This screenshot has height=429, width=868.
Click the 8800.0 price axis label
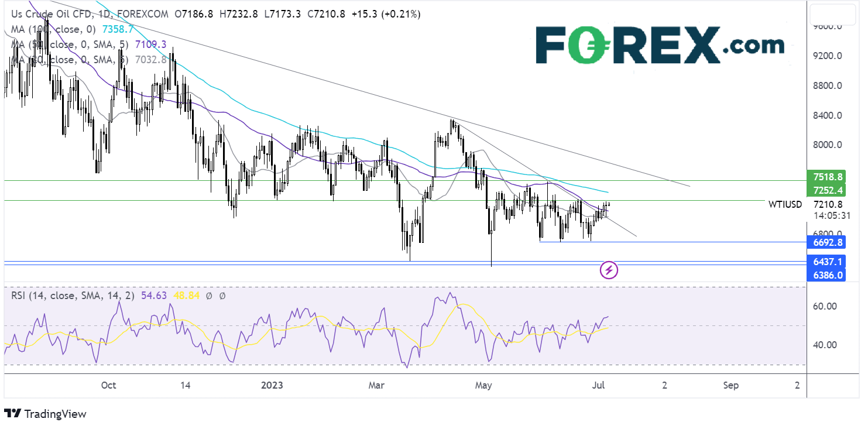tap(828, 86)
